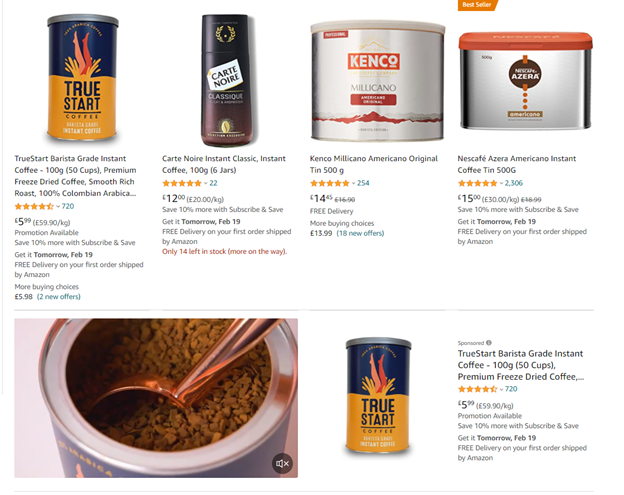Play the TrueStart coffee scoop video
The height and width of the screenshot is (495, 624).
click(x=156, y=398)
